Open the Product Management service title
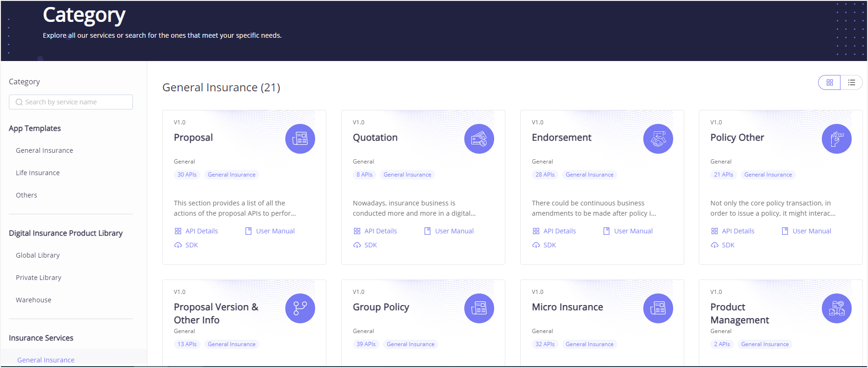 740,313
